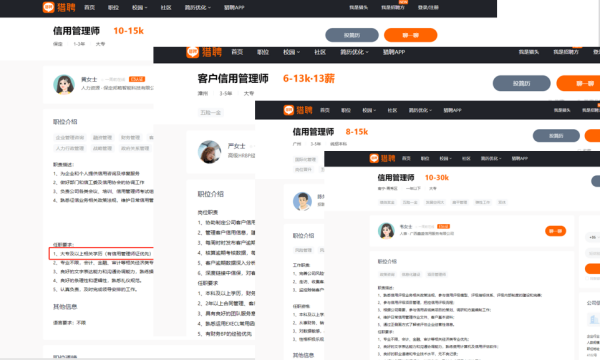
Task: Click the 职位介绍 heading on the 10-15k page
Action: (x=65, y=122)
